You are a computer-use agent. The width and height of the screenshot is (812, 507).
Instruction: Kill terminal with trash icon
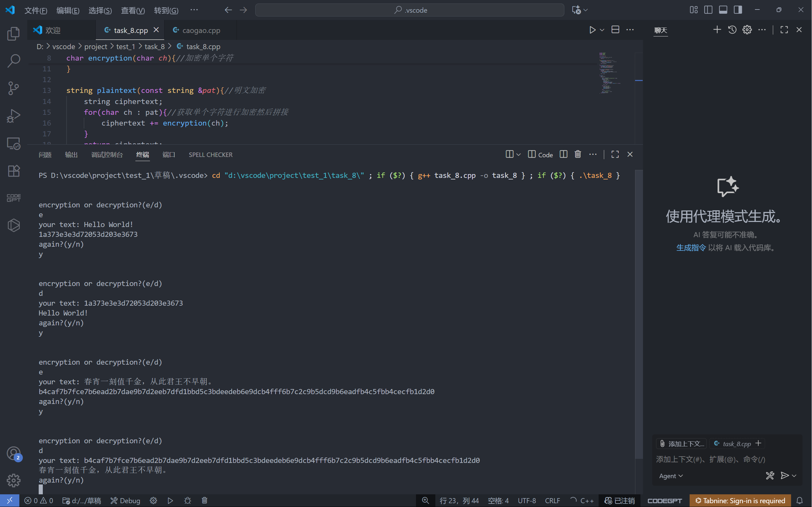click(x=578, y=154)
